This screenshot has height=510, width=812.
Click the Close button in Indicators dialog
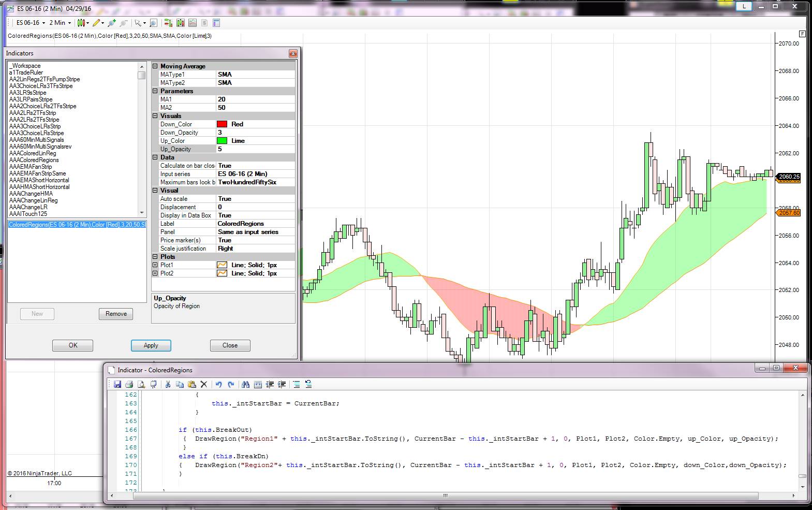(230, 345)
